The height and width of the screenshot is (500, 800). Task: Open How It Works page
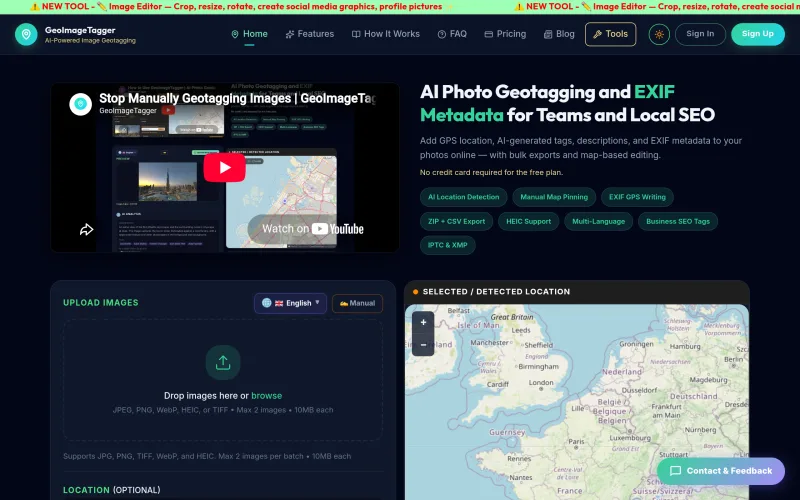[x=386, y=34]
